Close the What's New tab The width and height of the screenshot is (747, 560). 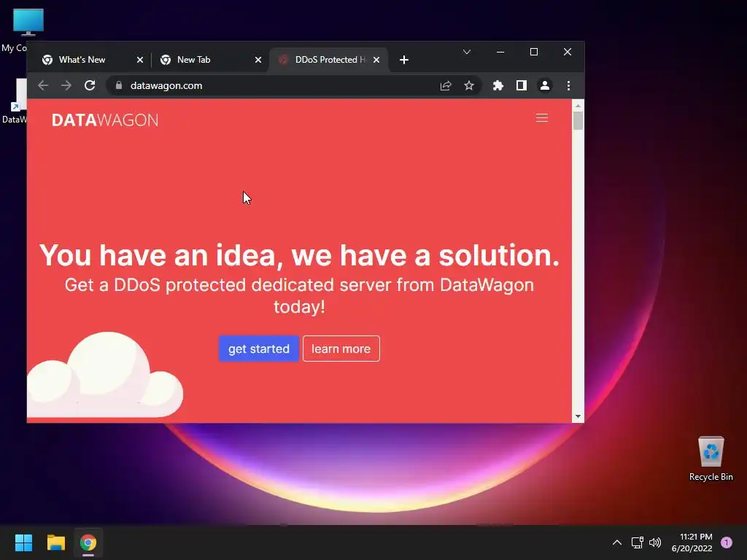[x=139, y=60]
